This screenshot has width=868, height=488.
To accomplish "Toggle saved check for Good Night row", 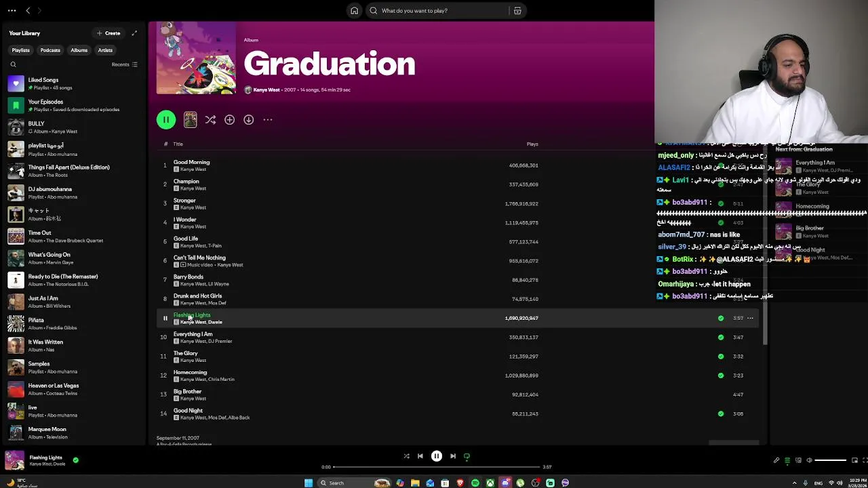I will tap(721, 413).
